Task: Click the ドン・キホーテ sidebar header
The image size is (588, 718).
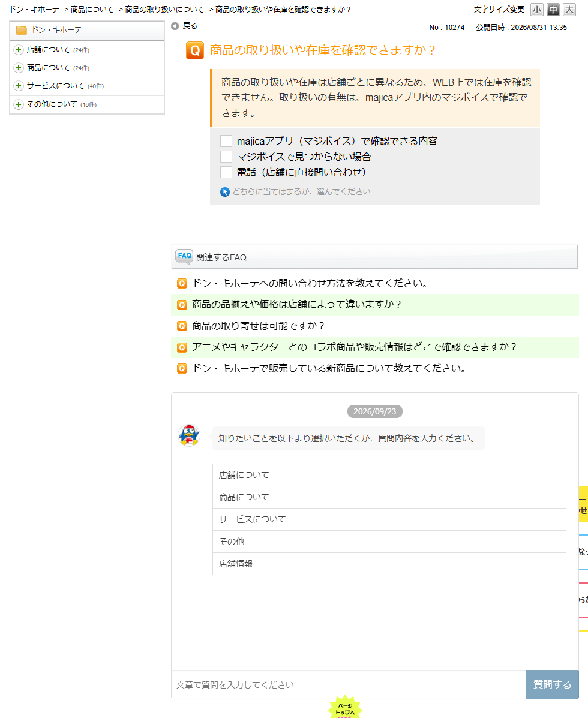Action: tap(87, 31)
